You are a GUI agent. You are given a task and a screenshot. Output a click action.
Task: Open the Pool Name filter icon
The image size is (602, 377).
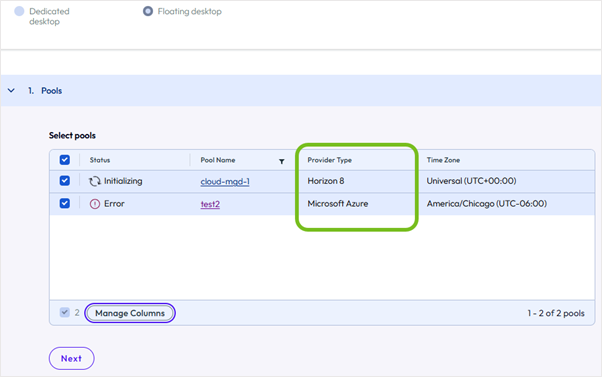[281, 161]
